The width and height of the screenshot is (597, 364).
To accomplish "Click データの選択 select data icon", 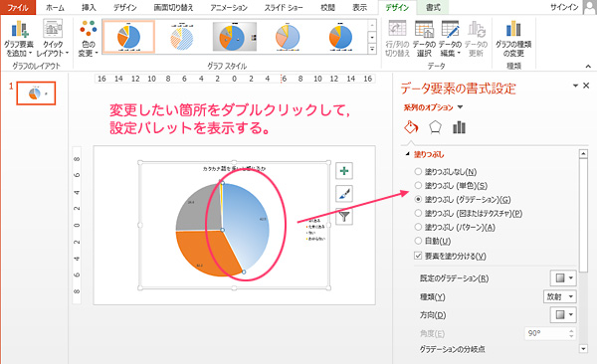I will pyautogui.click(x=424, y=38).
